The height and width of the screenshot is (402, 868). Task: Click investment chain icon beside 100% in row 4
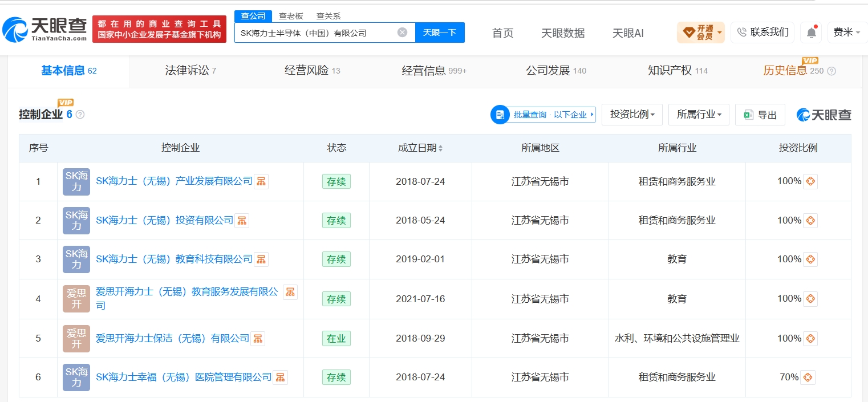click(x=810, y=298)
